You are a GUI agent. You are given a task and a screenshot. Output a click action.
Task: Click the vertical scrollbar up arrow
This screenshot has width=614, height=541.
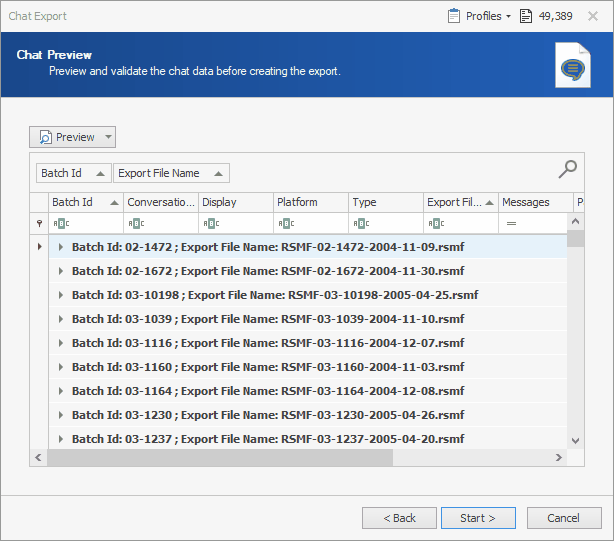(575, 222)
